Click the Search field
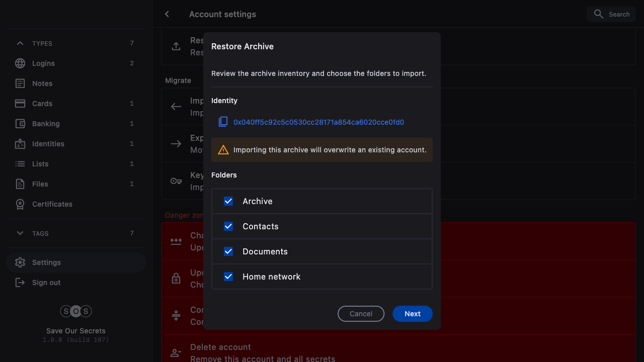 [x=611, y=14]
